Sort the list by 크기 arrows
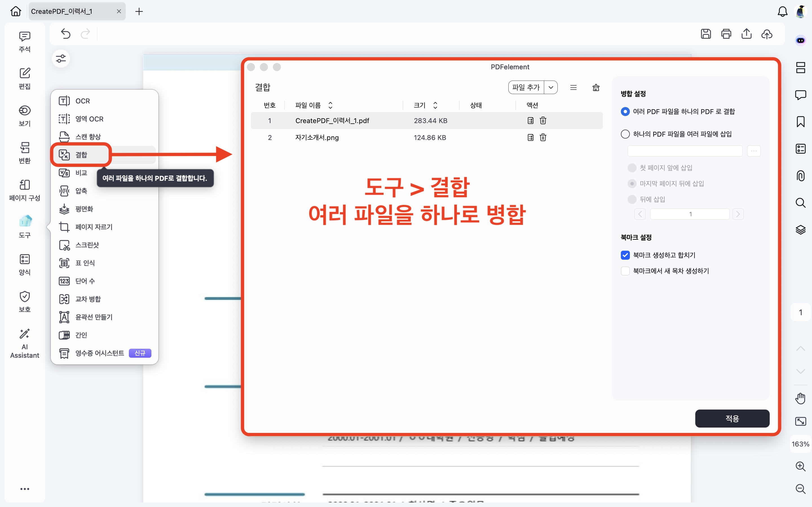 [435, 105]
